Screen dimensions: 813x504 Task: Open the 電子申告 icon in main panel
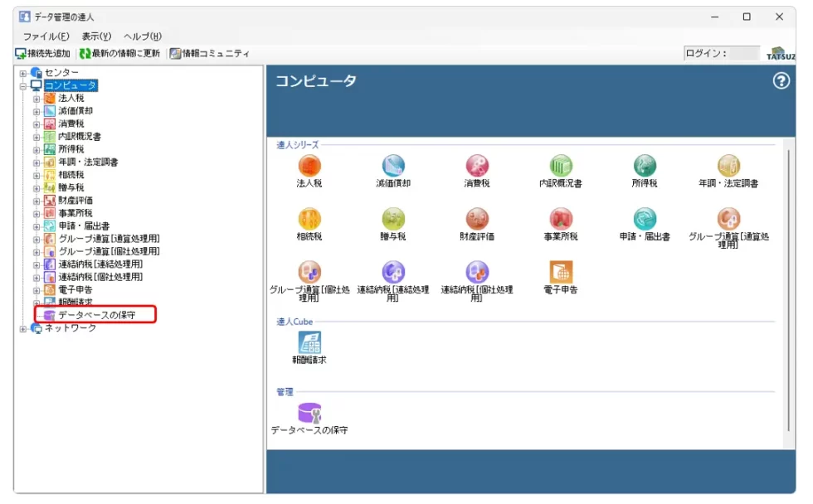561,272
